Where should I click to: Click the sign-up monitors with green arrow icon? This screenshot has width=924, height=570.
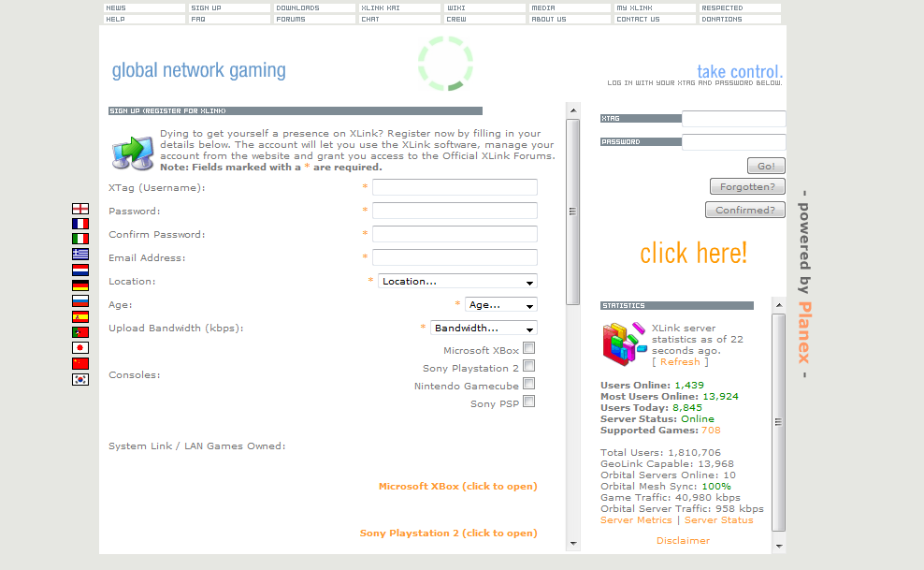tap(133, 152)
